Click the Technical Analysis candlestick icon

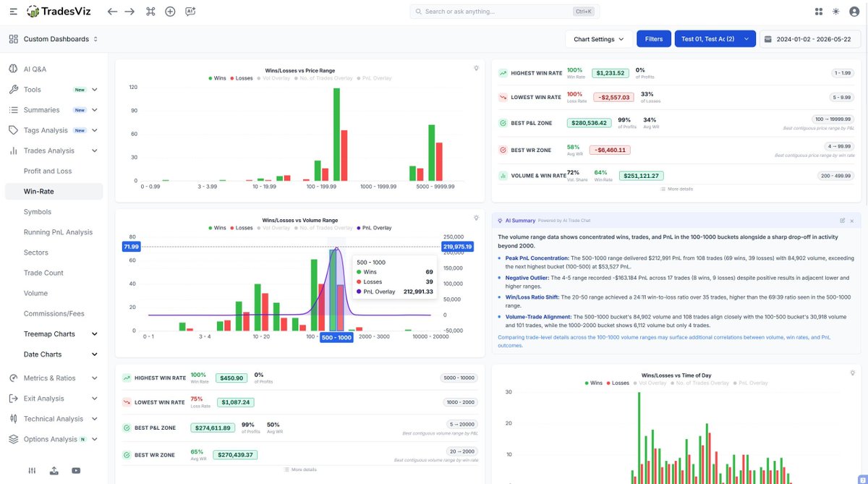pyautogui.click(x=13, y=418)
